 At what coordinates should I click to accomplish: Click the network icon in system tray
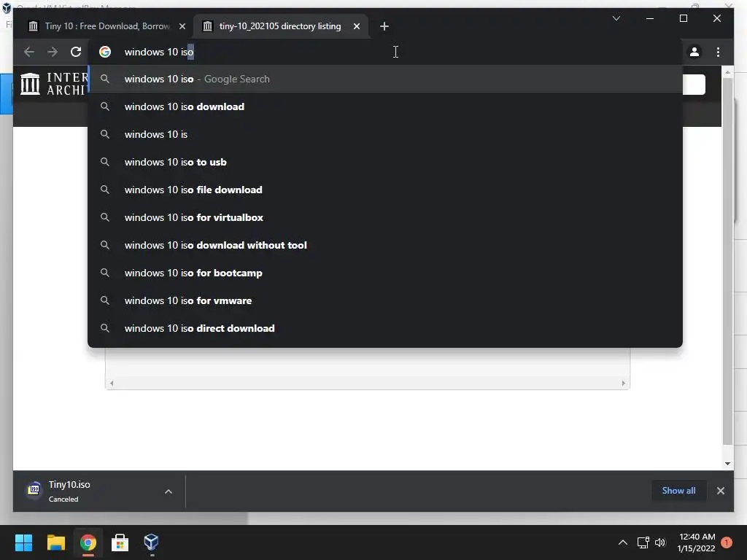[x=643, y=542]
